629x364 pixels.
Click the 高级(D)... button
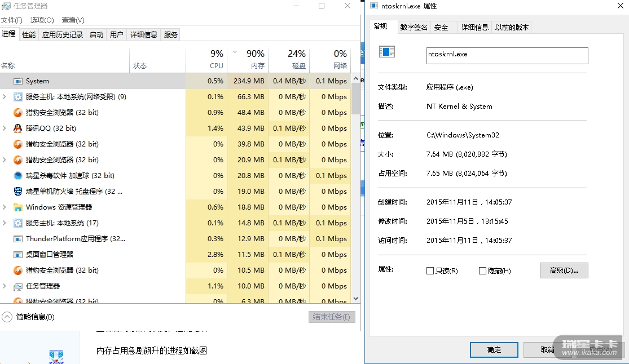click(564, 270)
